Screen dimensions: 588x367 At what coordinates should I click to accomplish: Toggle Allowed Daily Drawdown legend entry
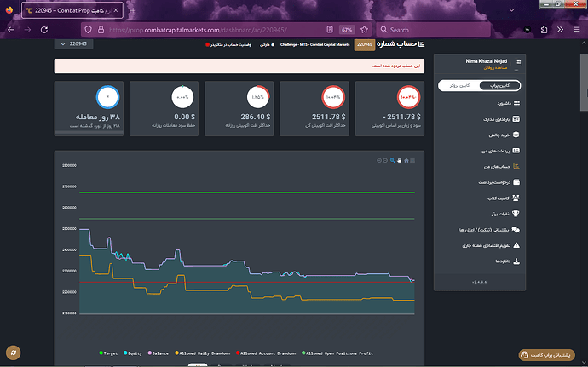203,353
